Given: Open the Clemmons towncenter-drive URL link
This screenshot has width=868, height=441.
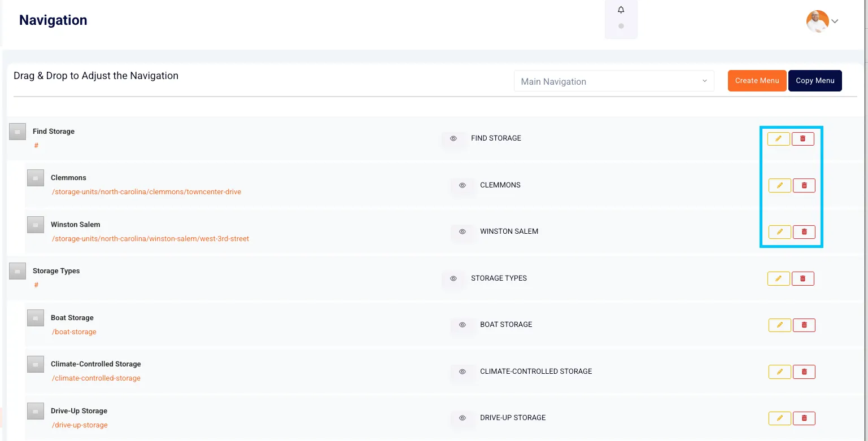Looking at the screenshot, I should [x=146, y=192].
